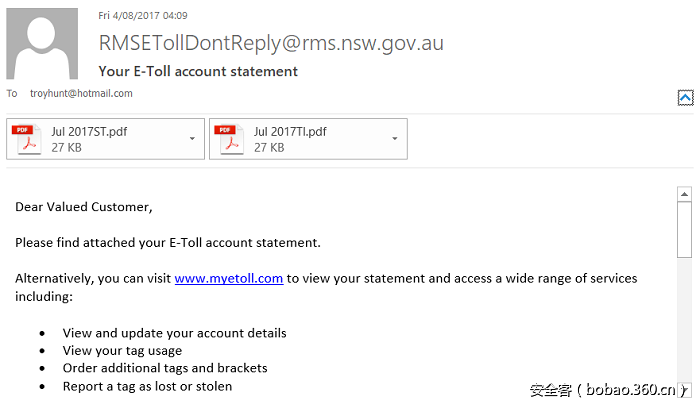Collapse the message header section
700x408 pixels.
pos(685,97)
